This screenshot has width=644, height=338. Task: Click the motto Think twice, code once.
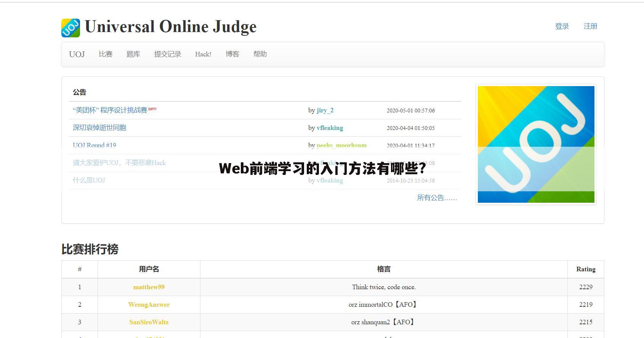click(x=384, y=287)
